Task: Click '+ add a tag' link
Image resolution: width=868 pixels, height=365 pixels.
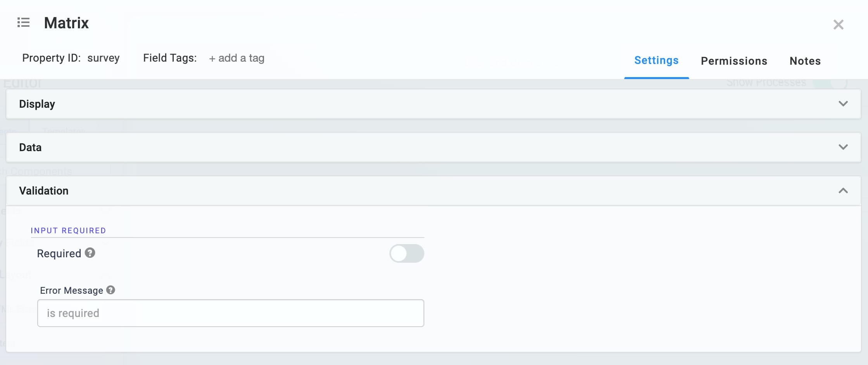Action: coord(236,58)
